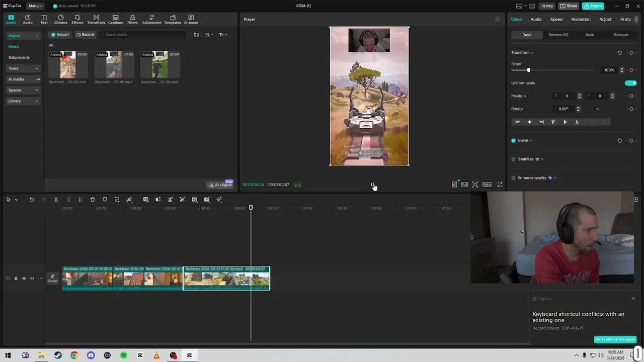The image size is (644, 362).
Task: Align clip to left with alignment icon
Action: pos(517,122)
